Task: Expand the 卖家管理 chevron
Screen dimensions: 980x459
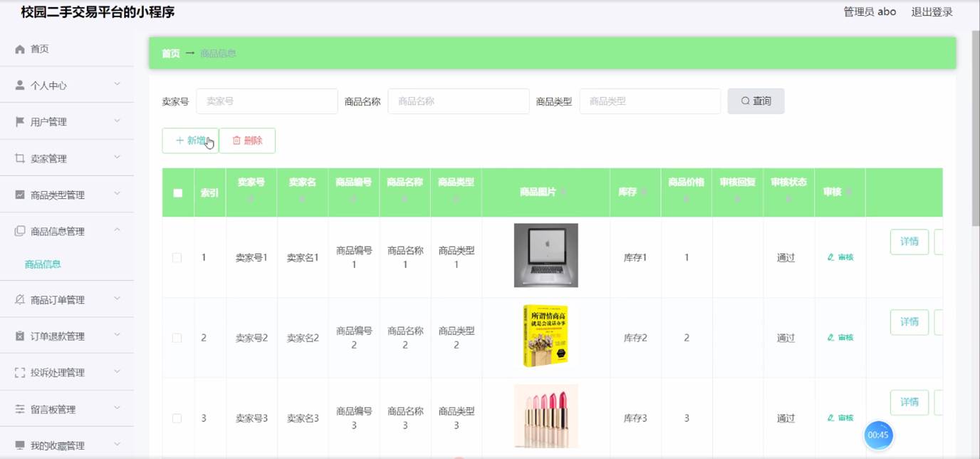Action: click(118, 157)
